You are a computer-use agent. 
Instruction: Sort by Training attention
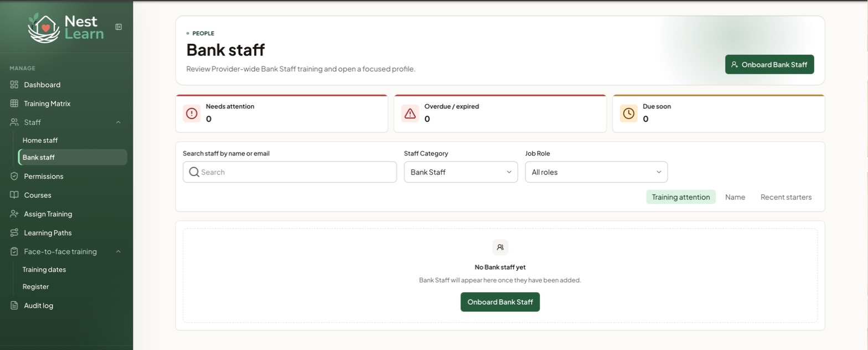coord(681,197)
